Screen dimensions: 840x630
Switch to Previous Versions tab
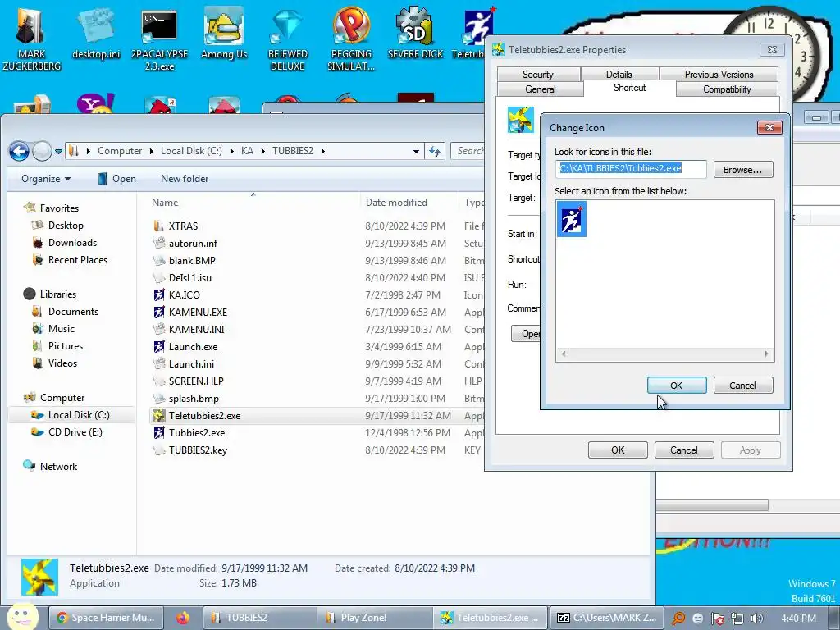(x=719, y=75)
